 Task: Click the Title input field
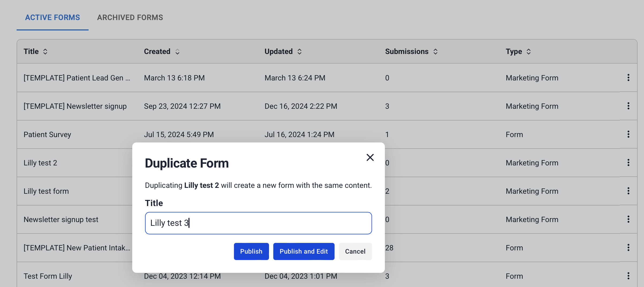pos(258,223)
